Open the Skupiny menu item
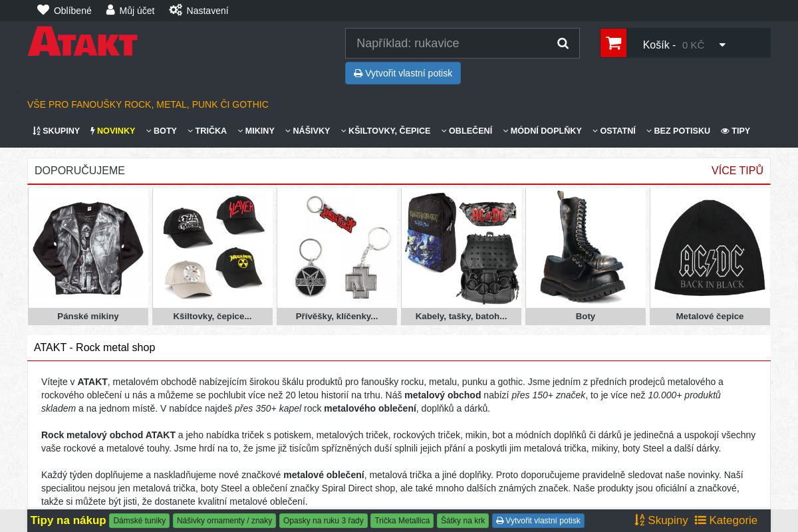Viewport: 798px width, 532px height. tap(57, 131)
